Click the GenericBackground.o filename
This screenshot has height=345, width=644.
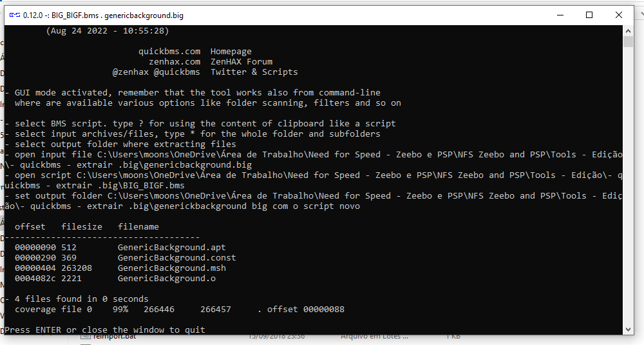pyautogui.click(x=166, y=279)
